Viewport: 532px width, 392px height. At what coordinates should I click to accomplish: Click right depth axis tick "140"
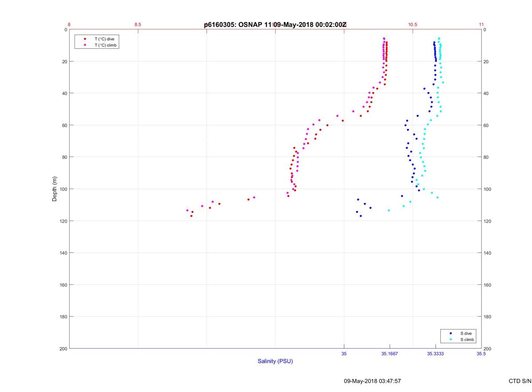point(488,253)
